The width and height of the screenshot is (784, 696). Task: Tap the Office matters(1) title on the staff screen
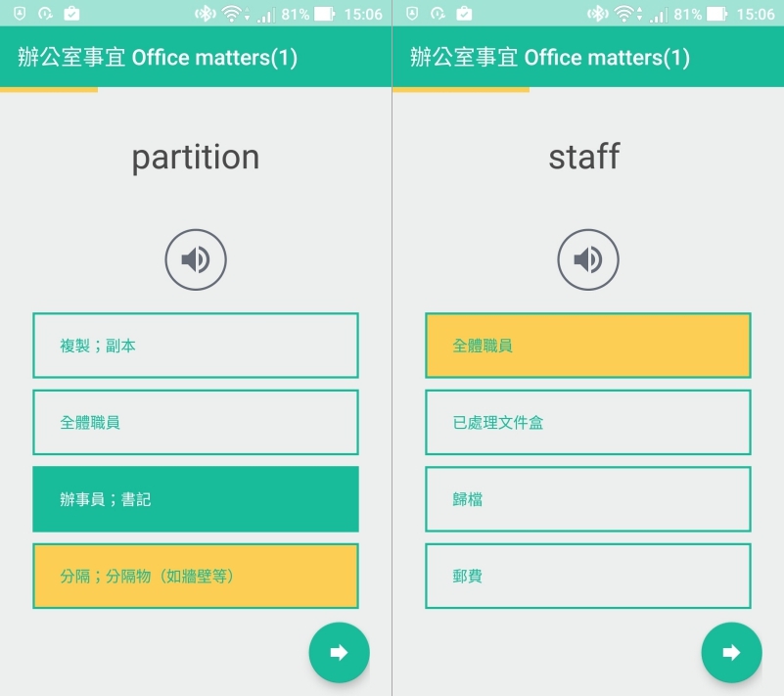tap(550, 58)
